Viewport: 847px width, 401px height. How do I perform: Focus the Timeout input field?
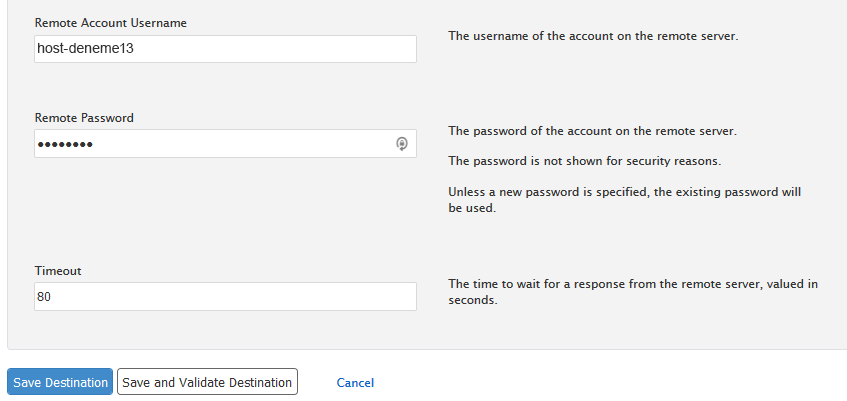tap(225, 296)
